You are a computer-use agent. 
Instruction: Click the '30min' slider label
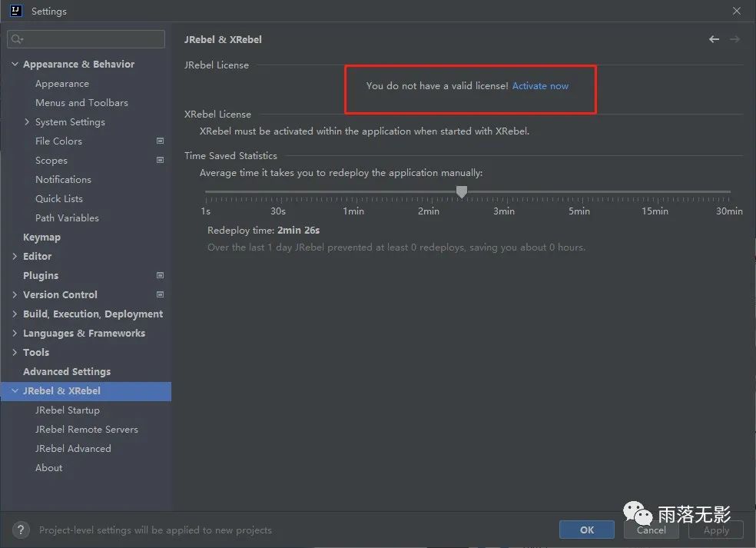(729, 211)
